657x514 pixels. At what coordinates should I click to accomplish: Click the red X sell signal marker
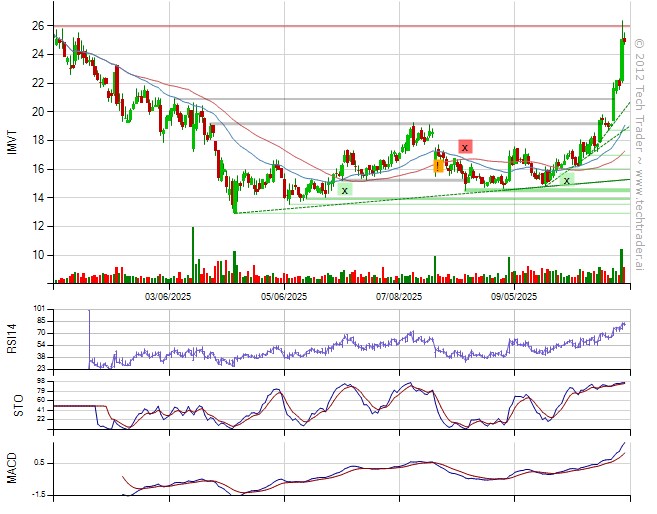tap(465, 147)
